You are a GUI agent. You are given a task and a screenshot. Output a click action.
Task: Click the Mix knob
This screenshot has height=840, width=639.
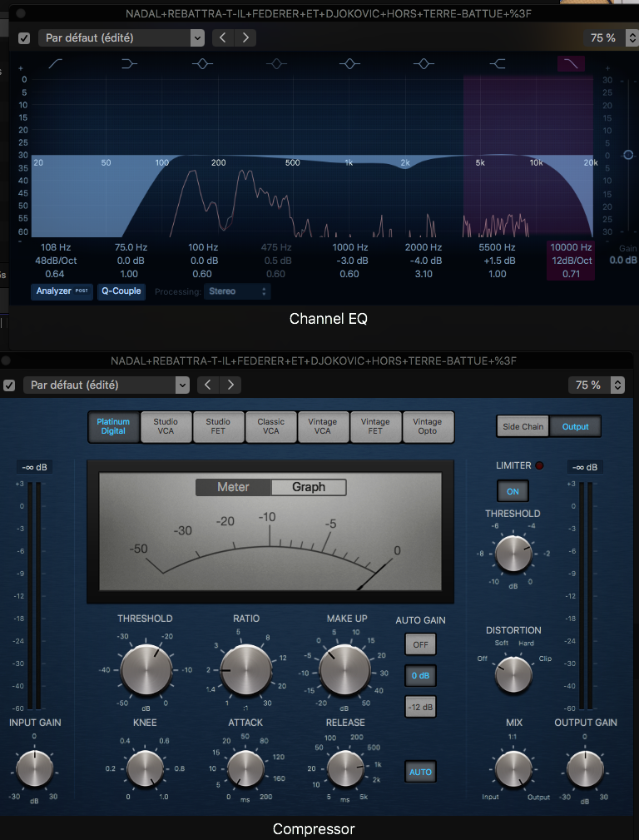pyautogui.click(x=513, y=769)
